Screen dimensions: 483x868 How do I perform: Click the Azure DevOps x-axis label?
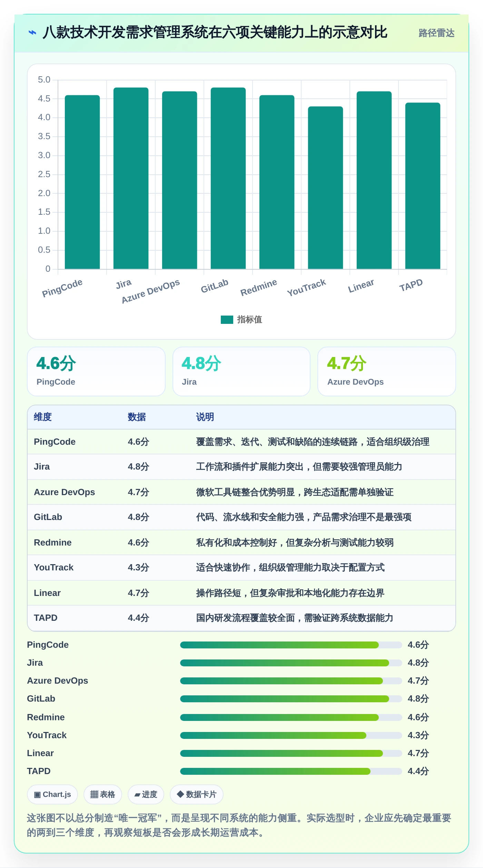(151, 291)
